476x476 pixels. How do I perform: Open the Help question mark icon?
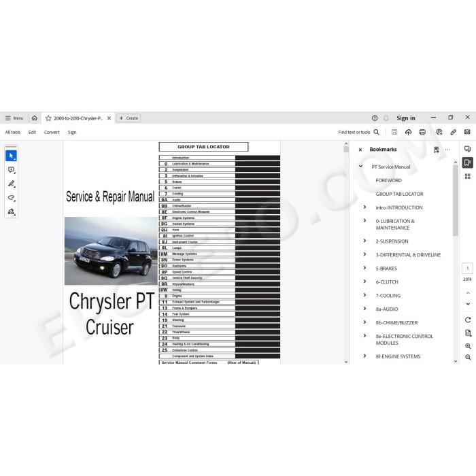pyautogui.click(x=375, y=118)
